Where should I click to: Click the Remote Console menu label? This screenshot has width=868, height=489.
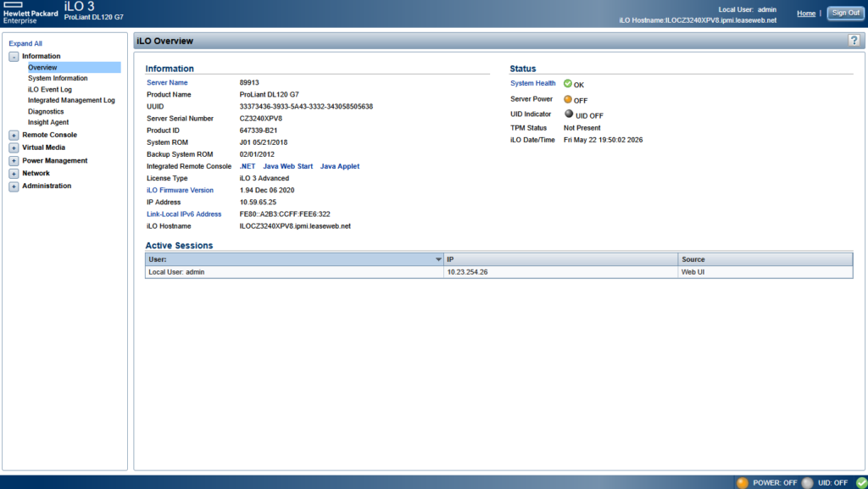[x=50, y=135]
